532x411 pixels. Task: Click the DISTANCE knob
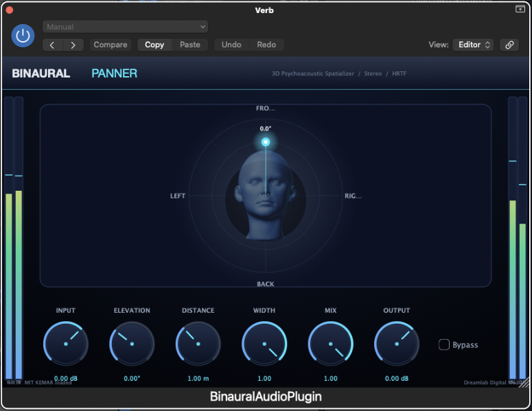[x=198, y=344]
